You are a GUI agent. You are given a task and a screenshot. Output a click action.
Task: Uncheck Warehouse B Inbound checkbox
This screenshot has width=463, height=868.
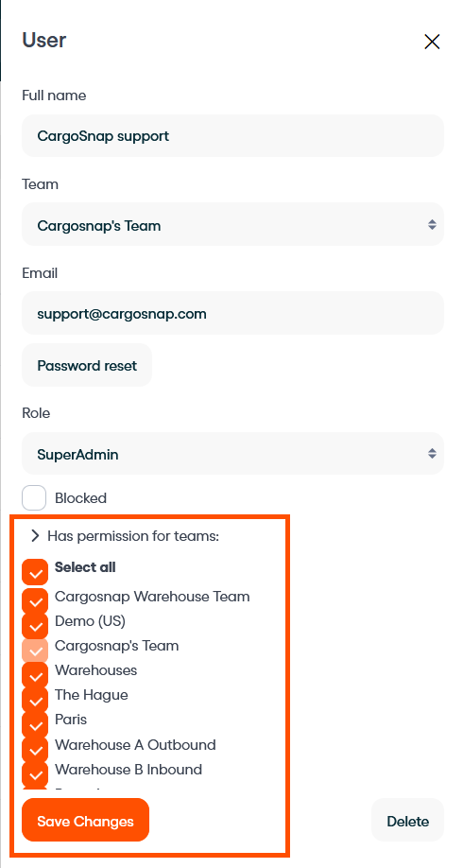[x=35, y=773]
